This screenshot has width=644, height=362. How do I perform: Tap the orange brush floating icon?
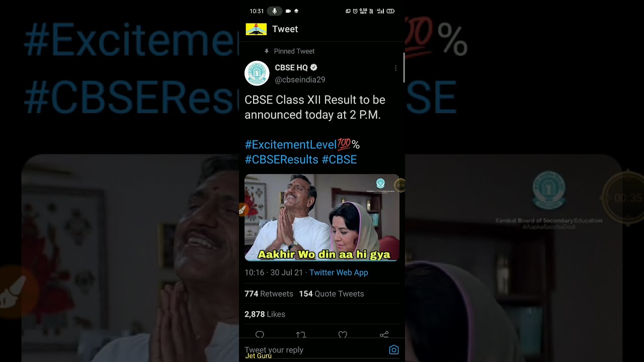242,210
